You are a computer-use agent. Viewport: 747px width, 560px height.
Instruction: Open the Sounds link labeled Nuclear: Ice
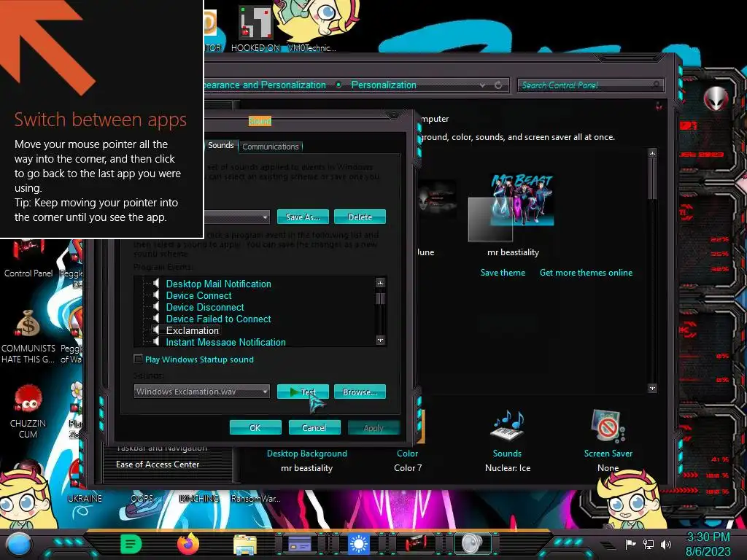coord(507,454)
